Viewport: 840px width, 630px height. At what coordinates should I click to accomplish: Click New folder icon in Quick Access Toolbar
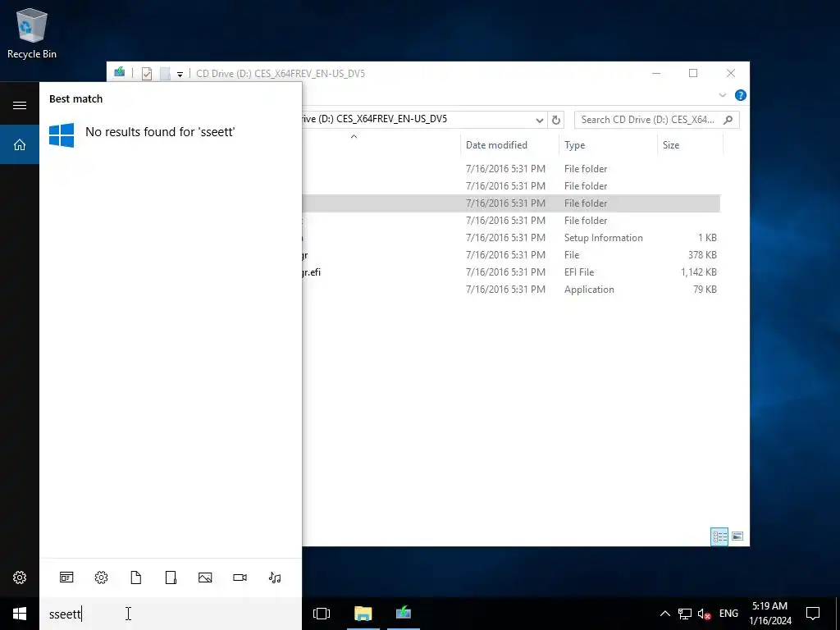(x=165, y=73)
